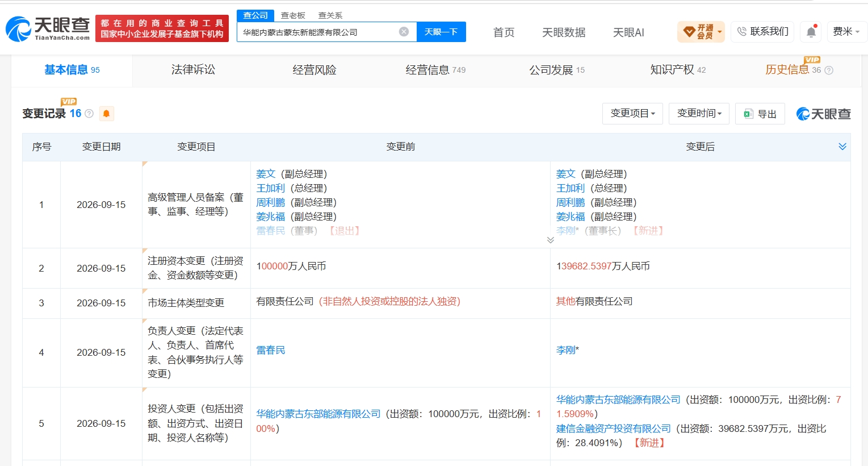Click the 联系我们 button
Viewport: 868px width, 466px height.
(x=763, y=32)
